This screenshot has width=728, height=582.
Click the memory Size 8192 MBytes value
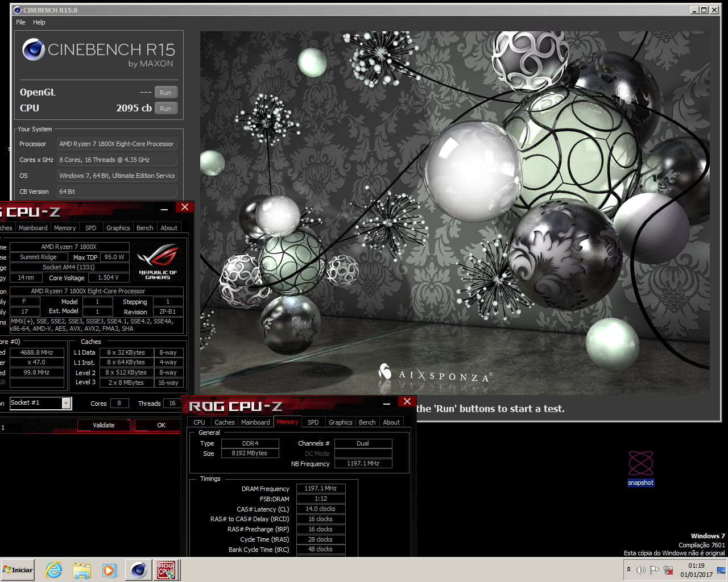(x=250, y=453)
